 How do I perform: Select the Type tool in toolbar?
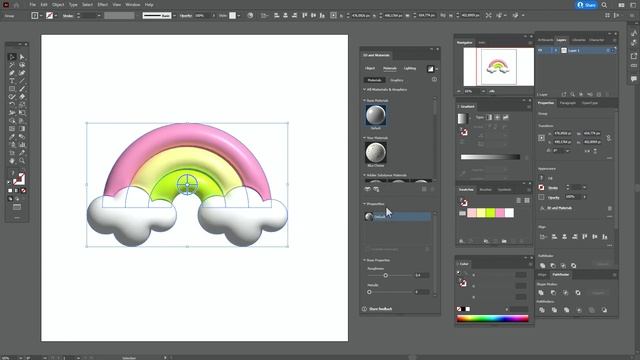tap(12, 81)
